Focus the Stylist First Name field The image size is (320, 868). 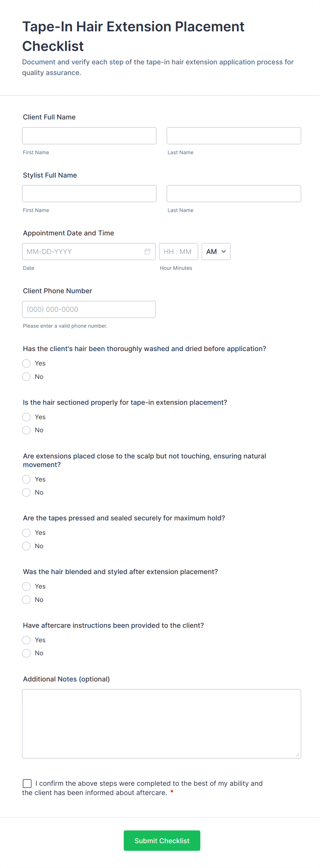pos(89,193)
